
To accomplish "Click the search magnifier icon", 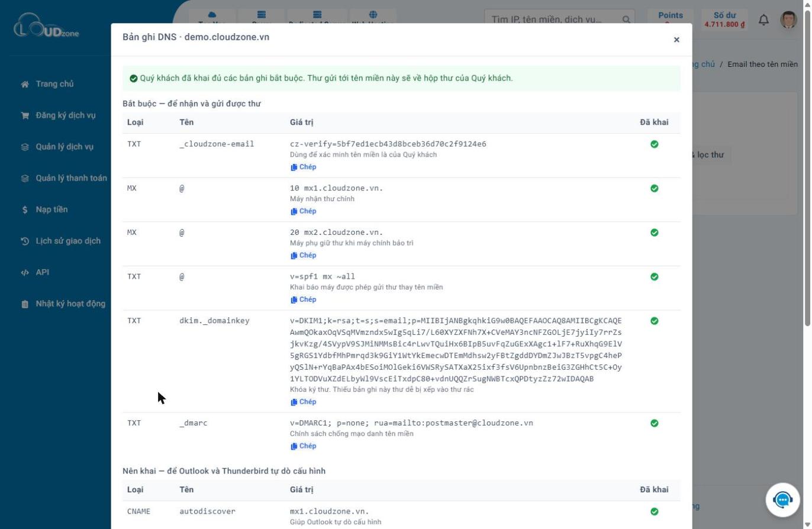I will click(626, 20).
